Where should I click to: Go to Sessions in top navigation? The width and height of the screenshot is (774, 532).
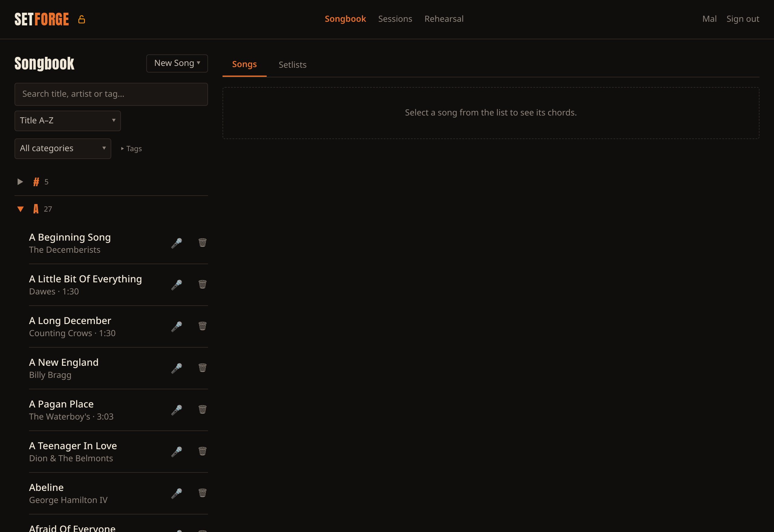tap(395, 19)
